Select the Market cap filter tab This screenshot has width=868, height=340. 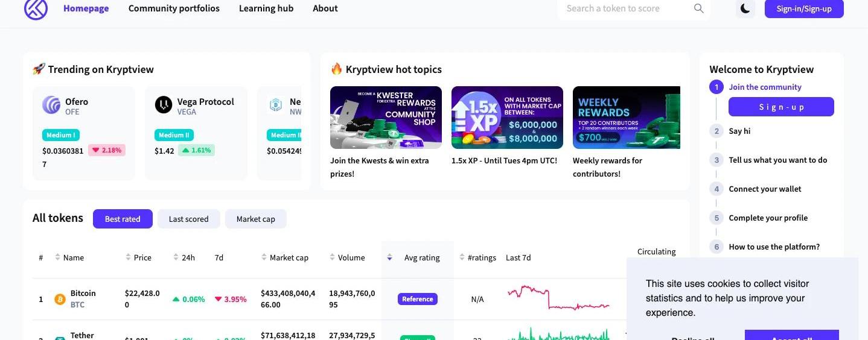[255, 219]
